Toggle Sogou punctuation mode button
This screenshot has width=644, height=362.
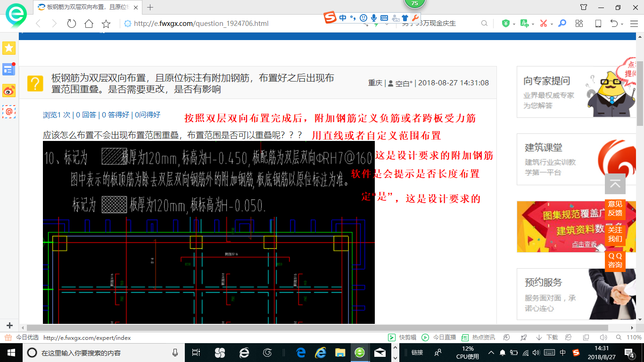(353, 18)
